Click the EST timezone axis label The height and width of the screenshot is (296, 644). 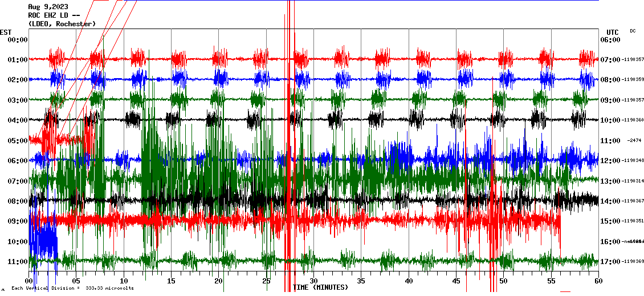(6, 32)
